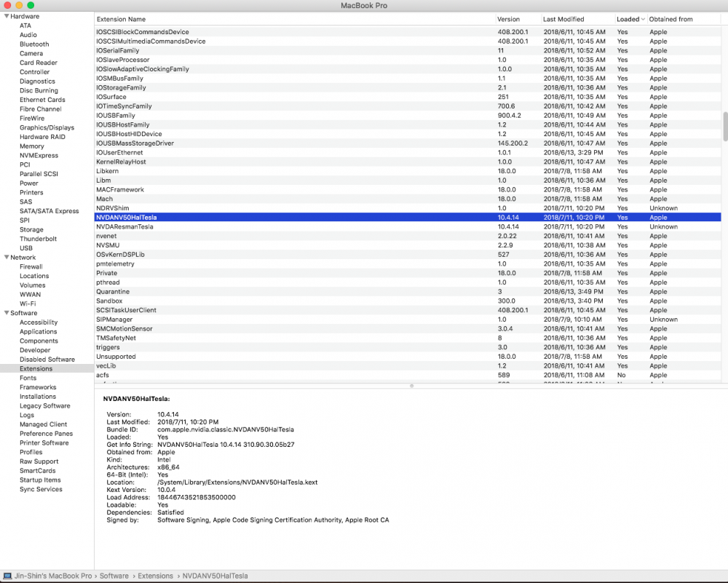Select the TMSafetyNet extension row
The width and height of the screenshot is (728, 583).
coord(408,338)
